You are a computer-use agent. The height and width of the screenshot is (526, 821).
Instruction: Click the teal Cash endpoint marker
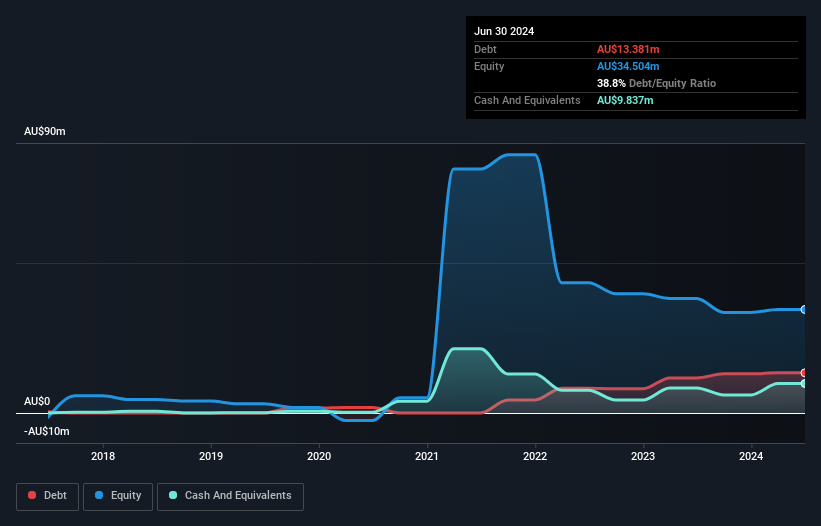pyautogui.click(x=804, y=384)
